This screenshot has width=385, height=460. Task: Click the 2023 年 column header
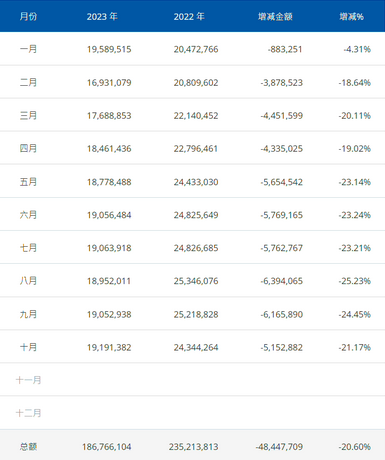[x=102, y=17]
